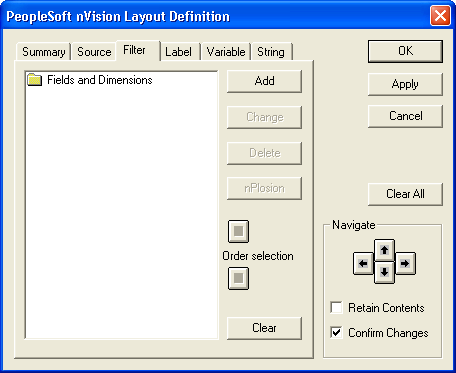Image resolution: width=456 pixels, height=373 pixels.
Task: Click the grayed-out nPlosion button
Action: click(264, 188)
